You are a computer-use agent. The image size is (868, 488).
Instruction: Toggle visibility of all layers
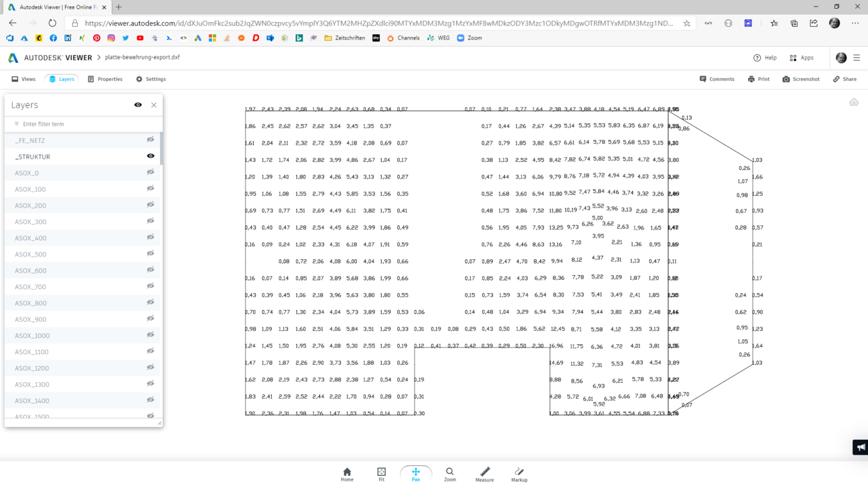[138, 105]
